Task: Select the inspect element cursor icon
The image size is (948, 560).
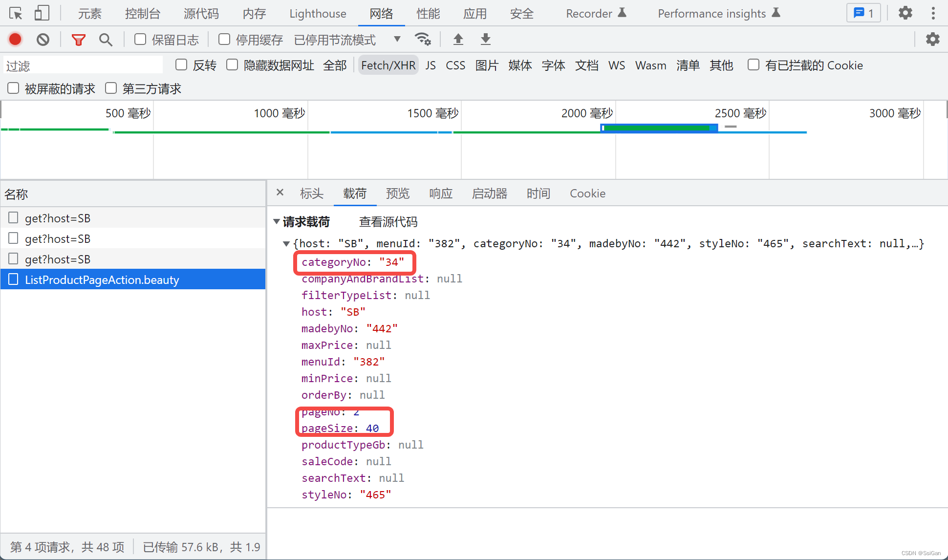Action: pos(16,13)
